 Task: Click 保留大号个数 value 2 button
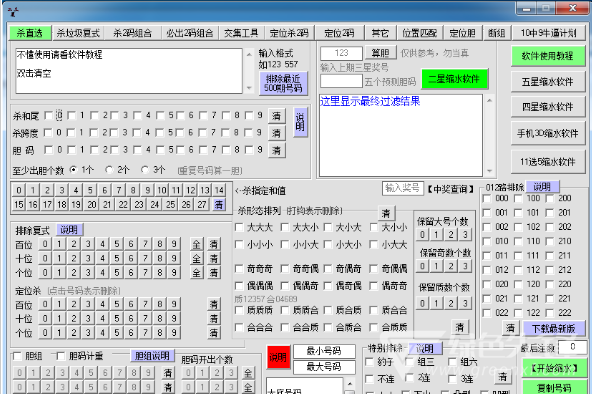click(451, 234)
